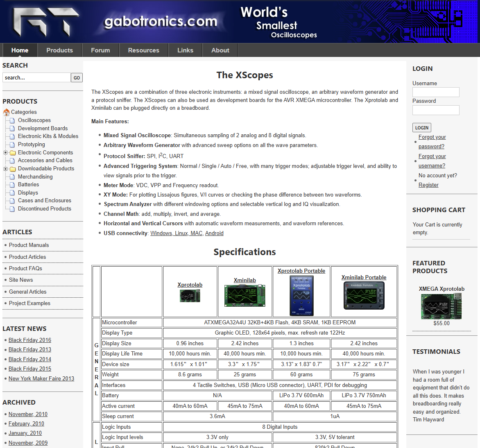Image resolution: width=480 pixels, height=448 pixels.
Task: Click the GO search button
Action: pos(77,77)
